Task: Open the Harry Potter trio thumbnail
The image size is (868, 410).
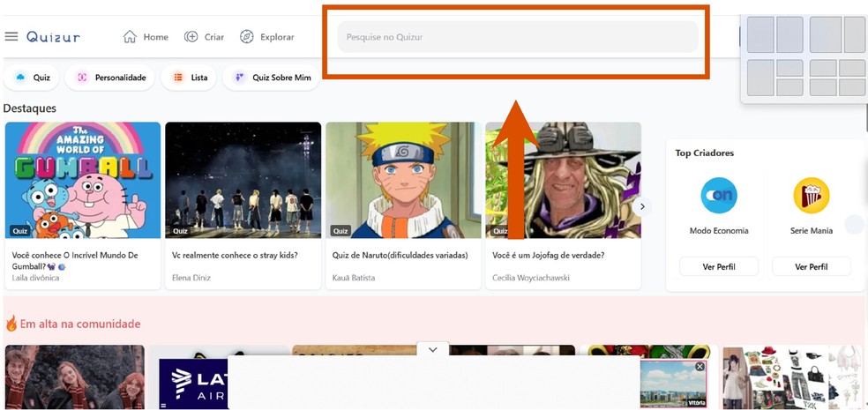Action: click(x=75, y=376)
